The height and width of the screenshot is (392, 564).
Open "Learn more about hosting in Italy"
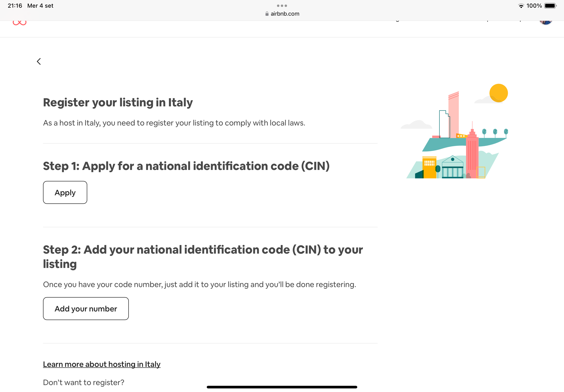[x=101, y=364]
